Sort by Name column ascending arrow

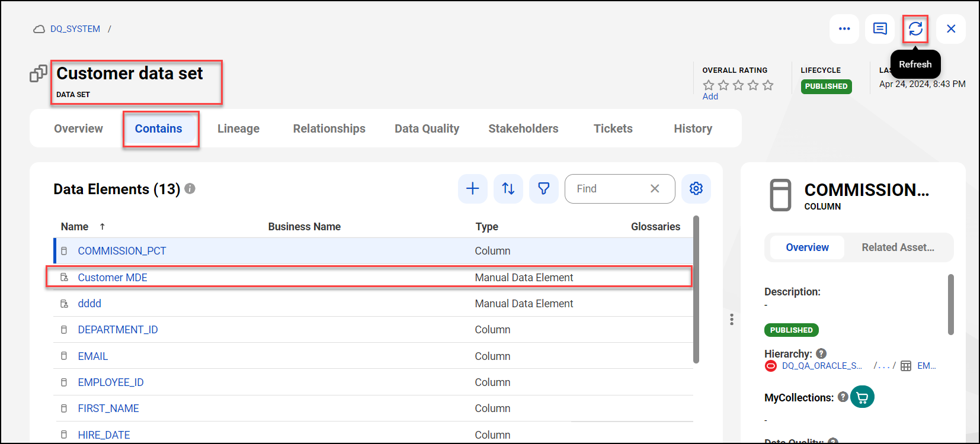pyautogui.click(x=103, y=227)
